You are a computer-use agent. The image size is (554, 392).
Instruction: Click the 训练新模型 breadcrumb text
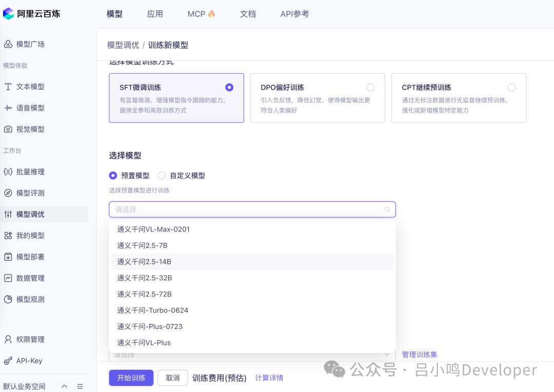click(x=168, y=45)
